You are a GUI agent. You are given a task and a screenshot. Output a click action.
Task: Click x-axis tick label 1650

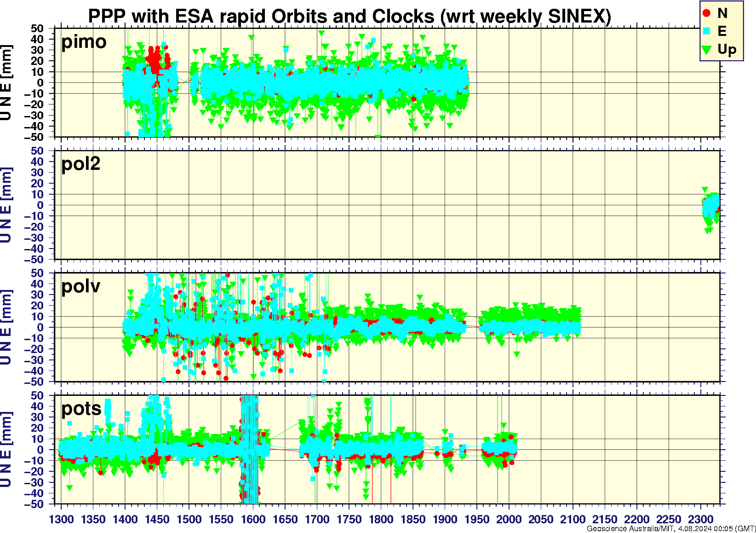(285, 519)
